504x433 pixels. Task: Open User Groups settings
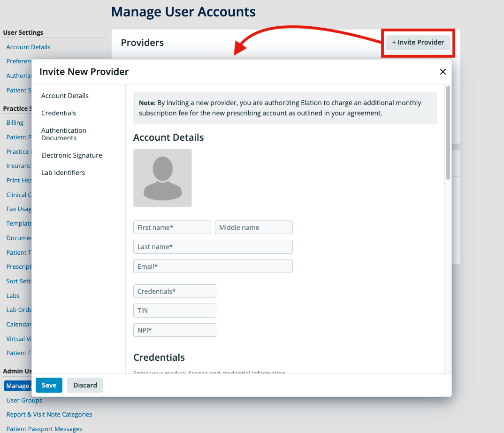click(24, 400)
